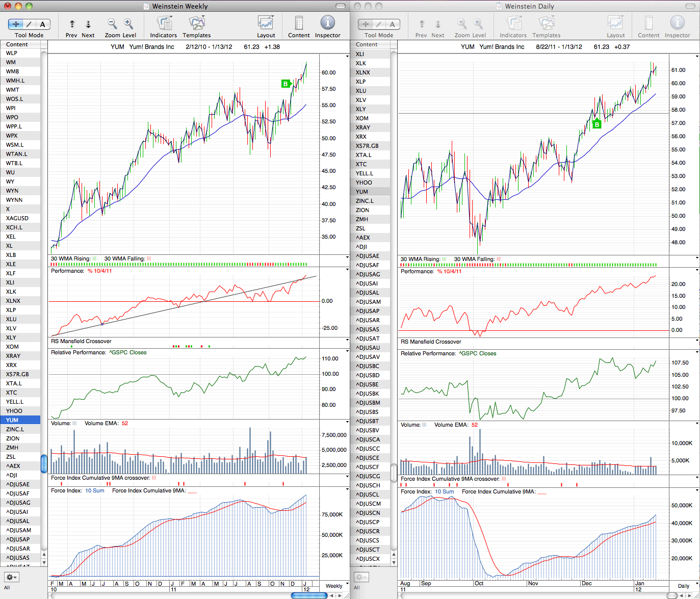
Task: Select ^AEX in the Daily symbol list
Action: (370, 238)
